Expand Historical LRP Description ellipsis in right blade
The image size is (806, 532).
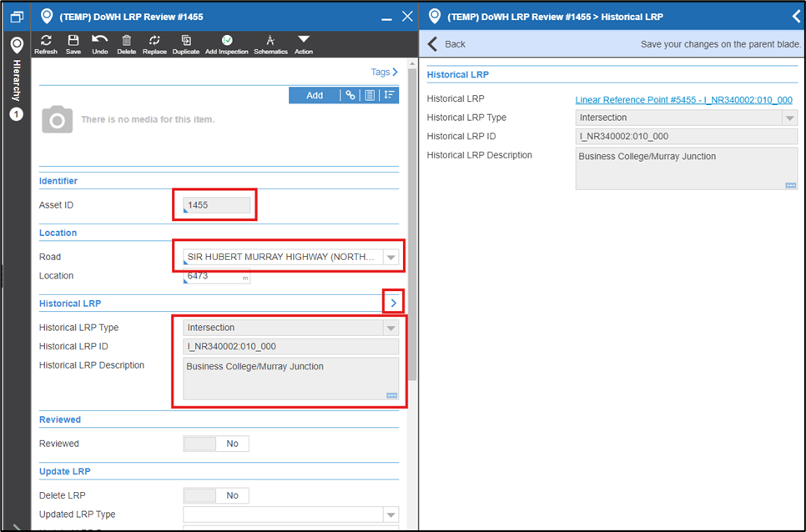click(791, 185)
